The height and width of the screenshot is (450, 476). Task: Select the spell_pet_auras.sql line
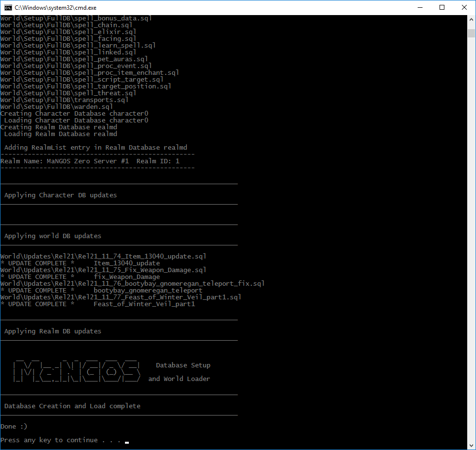(74, 59)
